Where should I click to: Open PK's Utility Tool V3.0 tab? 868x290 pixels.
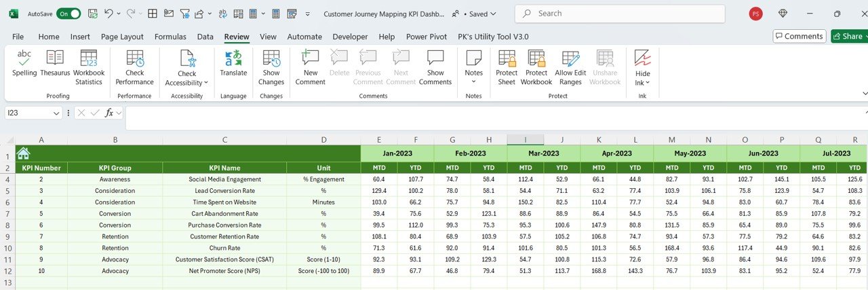pyautogui.click(x=493, y=37)
